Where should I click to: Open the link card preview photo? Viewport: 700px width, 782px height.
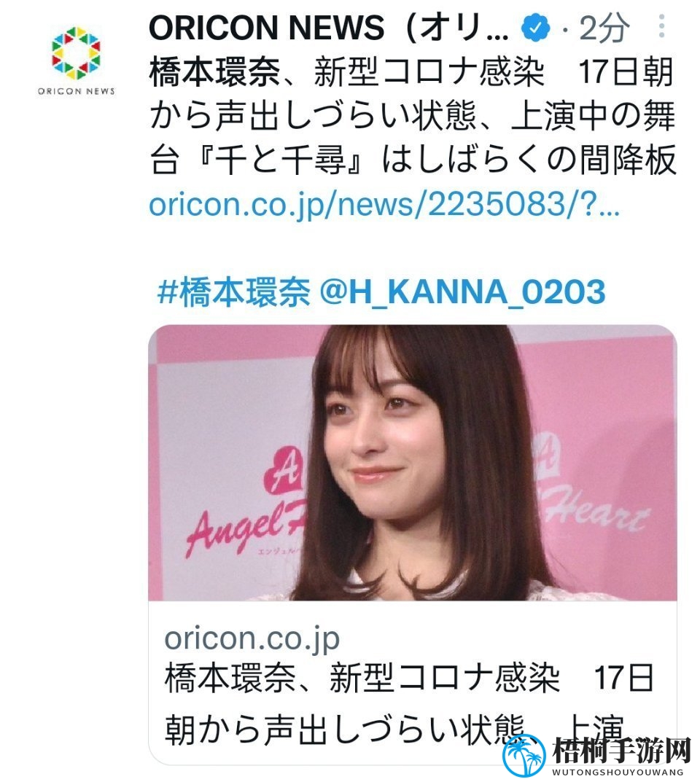pyautogui.click(x=412, y=462)
